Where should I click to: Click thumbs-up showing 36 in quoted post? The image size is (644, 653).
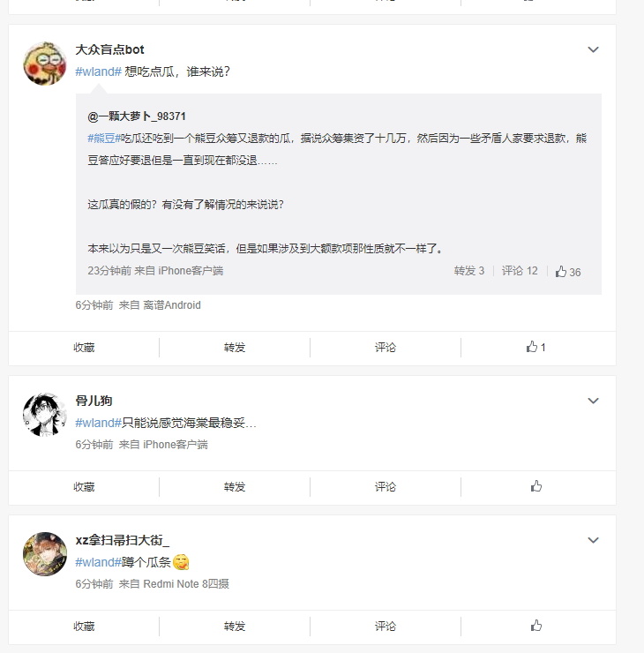coord(568,272)
